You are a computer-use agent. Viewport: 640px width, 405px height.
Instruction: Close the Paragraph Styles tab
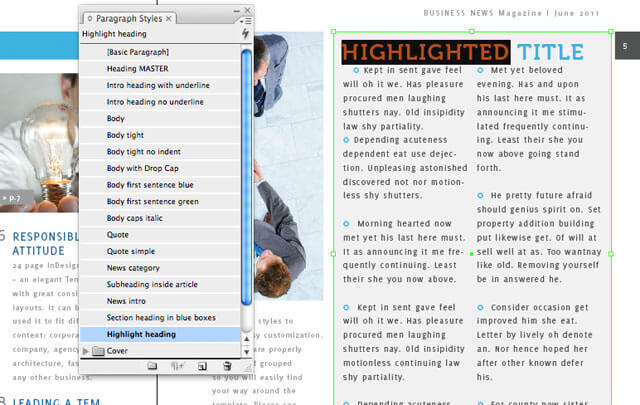point(169,18)
